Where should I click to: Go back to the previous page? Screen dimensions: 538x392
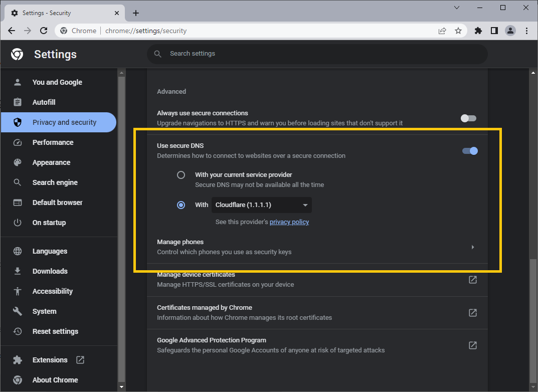coord(12,31)
